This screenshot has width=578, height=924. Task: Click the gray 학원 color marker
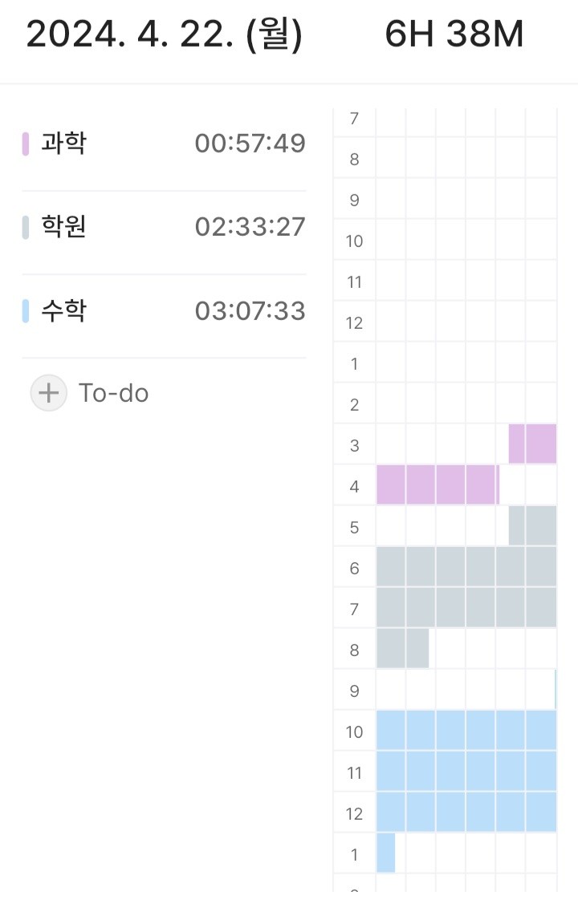(26, 227)
